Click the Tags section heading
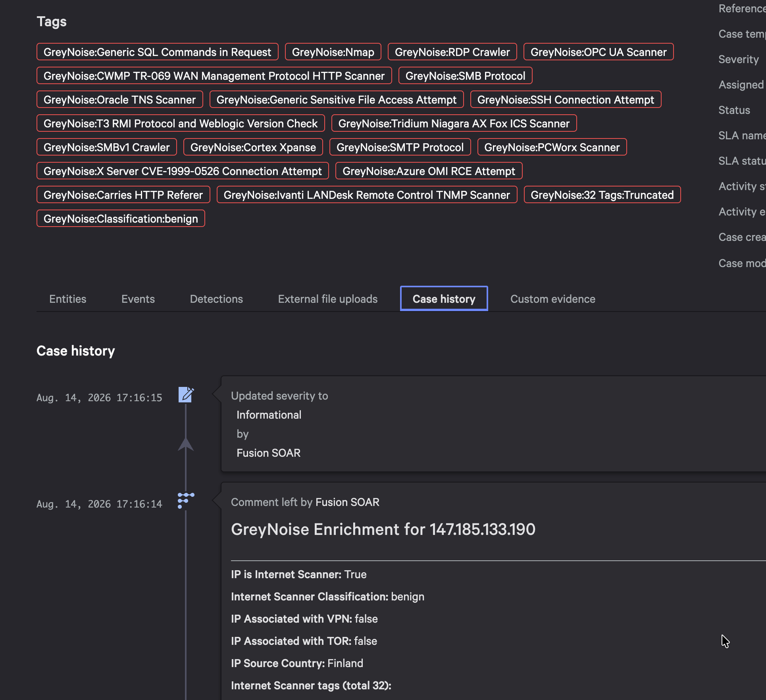Screen dimensions: 766x700 (x=52, y=21)
